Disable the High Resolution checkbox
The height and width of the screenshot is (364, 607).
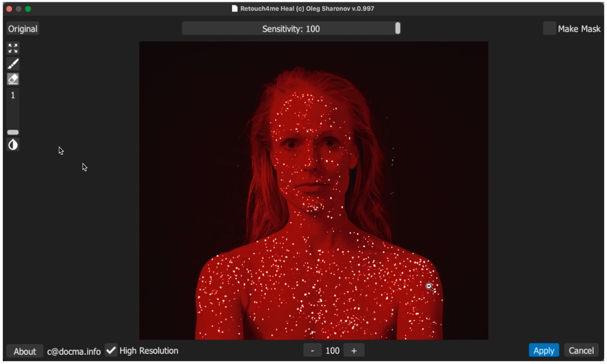click(111, 351)
